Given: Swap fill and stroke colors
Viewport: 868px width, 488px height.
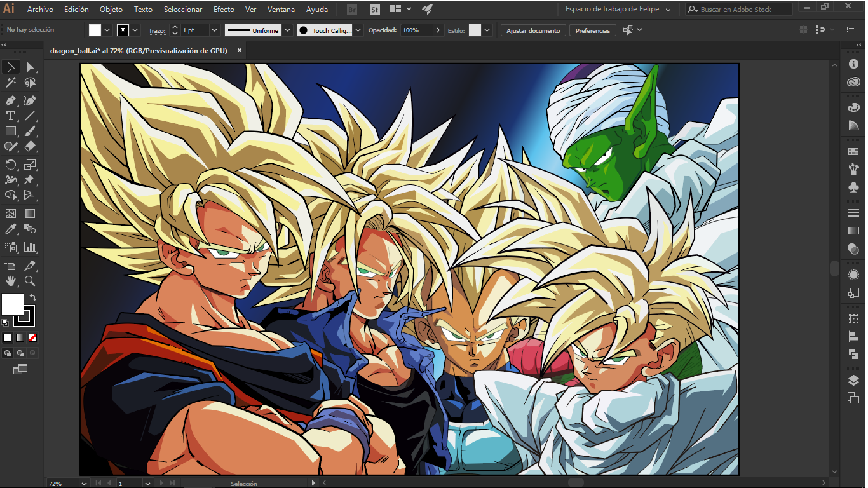Looking at the screenshot, I should click(33, 297).
